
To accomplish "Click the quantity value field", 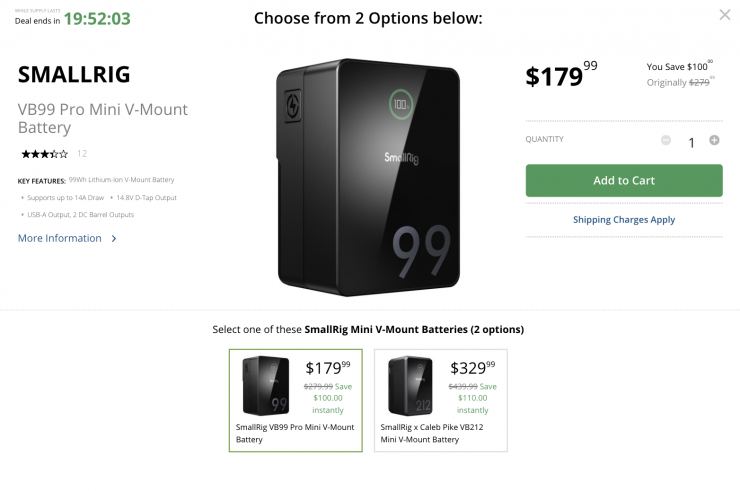I will [691, 142].
